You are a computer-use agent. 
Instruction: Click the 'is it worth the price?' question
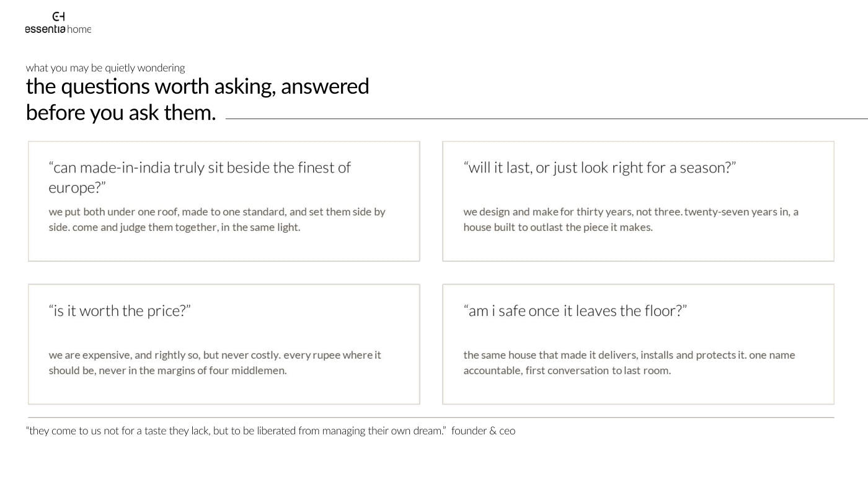[x=120, y=310]
